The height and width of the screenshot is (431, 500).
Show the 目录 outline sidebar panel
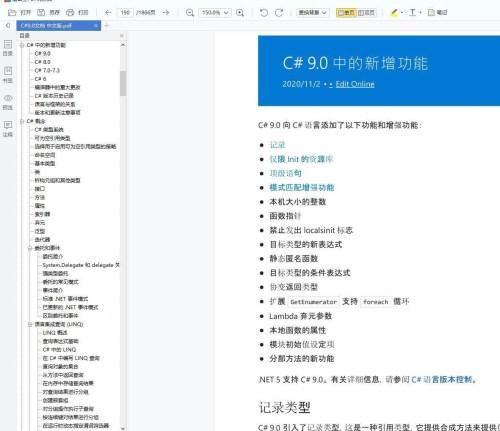point(8,48)
